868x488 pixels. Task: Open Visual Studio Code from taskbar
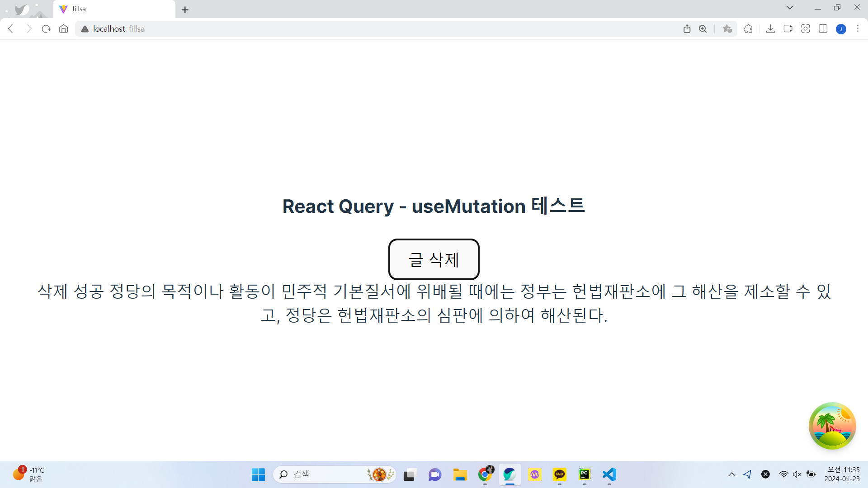pyautogui.click(x=609, y=474)
